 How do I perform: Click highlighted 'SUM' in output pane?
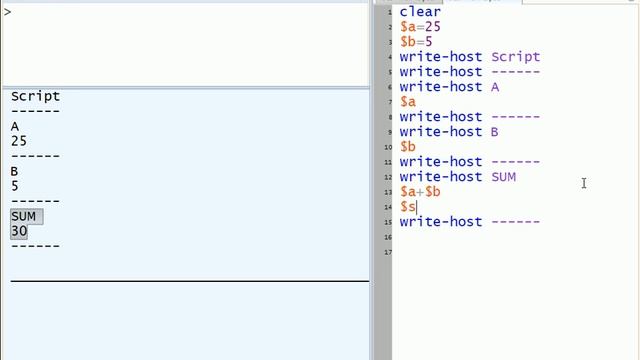point(23,216)
